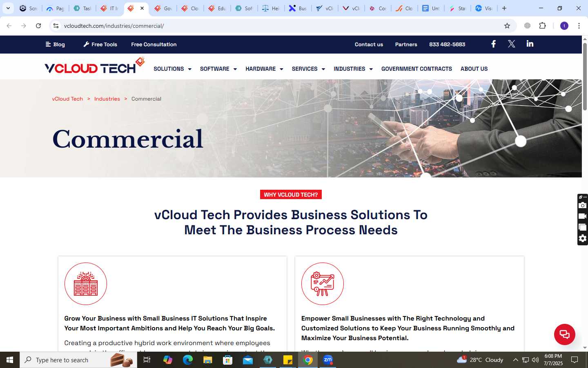Click the Contact us link
This screenshot has height=368, width=588.
[369, 44]
